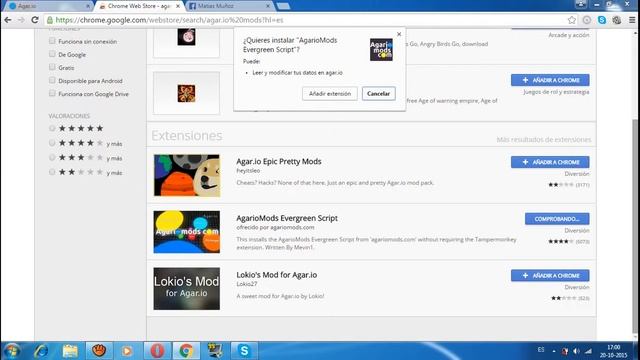Screen dimensions: 640x360
Task: Select two stars 'y más' rating filter
Action: 52,172
